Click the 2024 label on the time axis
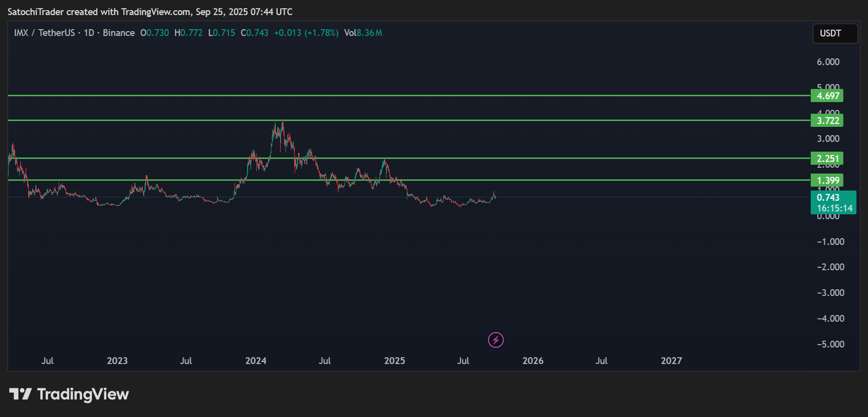The image size is (868, 417). click(x=256, y=361)
